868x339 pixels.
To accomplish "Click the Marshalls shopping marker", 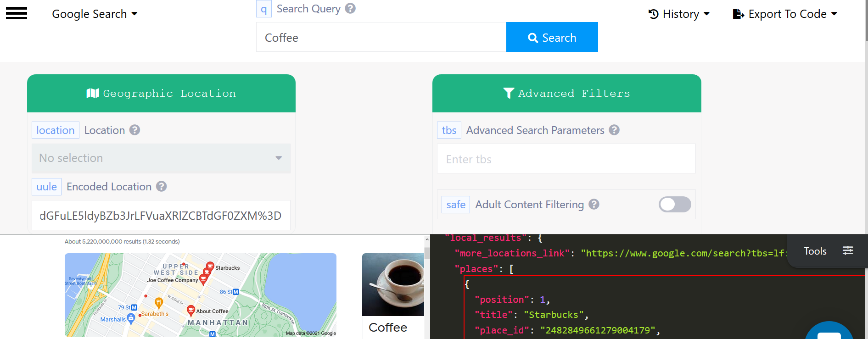I will click(x=131, y=318).
